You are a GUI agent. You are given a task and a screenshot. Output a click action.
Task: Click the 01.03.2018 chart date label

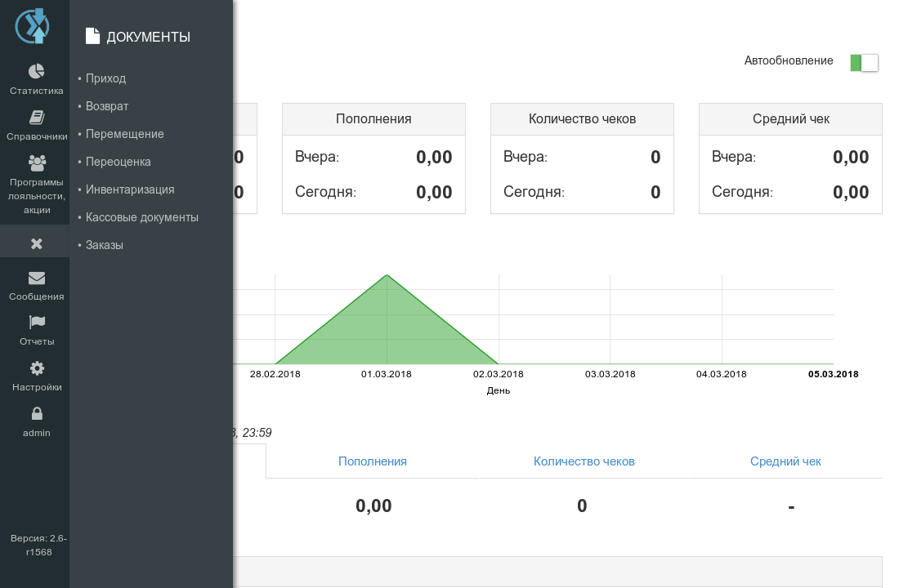[x=387, y=374]
